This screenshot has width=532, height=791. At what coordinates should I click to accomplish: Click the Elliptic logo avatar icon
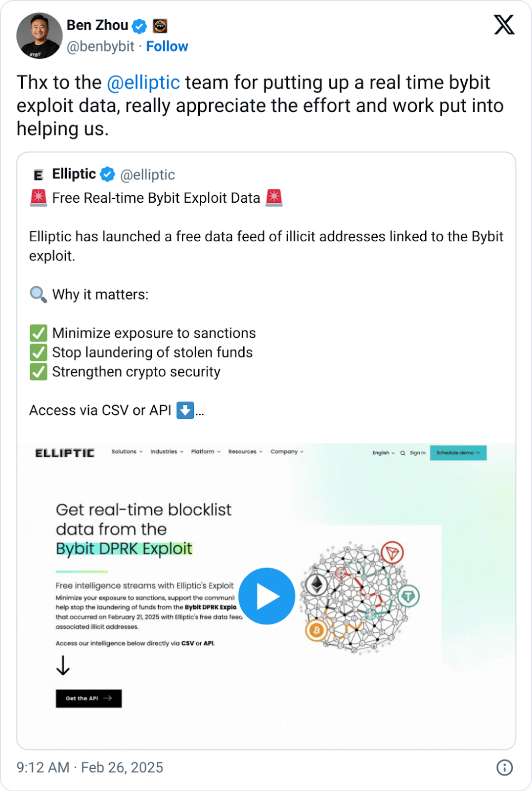click(x=39, y=175)
